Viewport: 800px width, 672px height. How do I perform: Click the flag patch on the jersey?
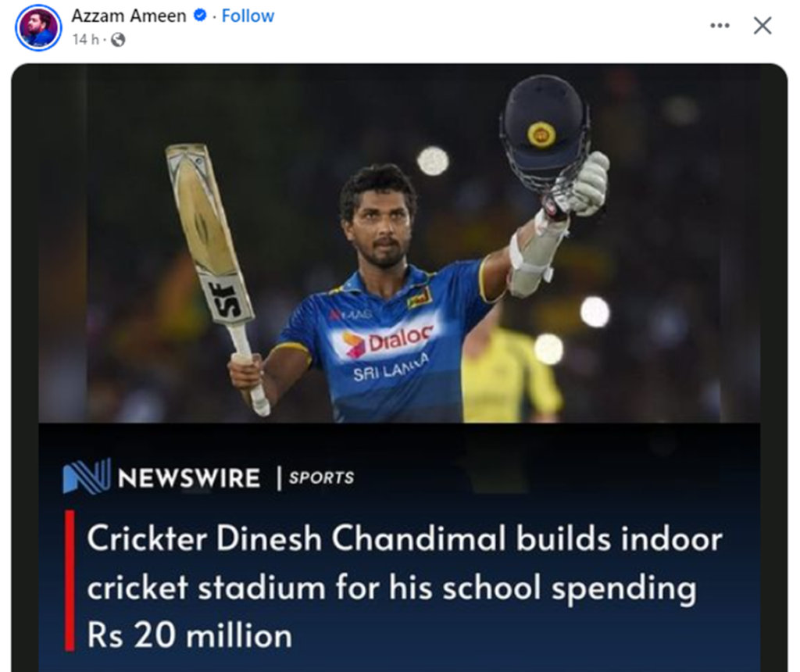(x=420, y=297)
